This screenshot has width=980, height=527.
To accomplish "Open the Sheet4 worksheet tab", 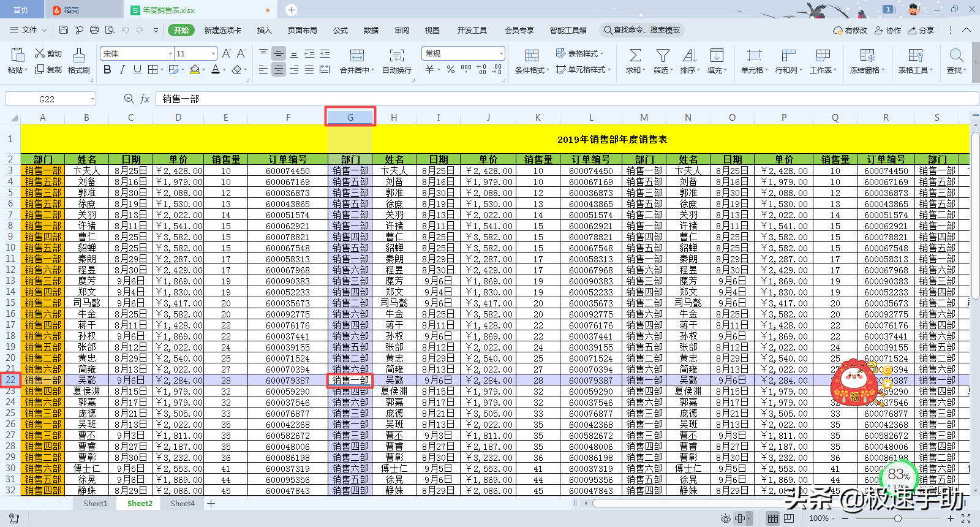I will [x=183, y=504].
